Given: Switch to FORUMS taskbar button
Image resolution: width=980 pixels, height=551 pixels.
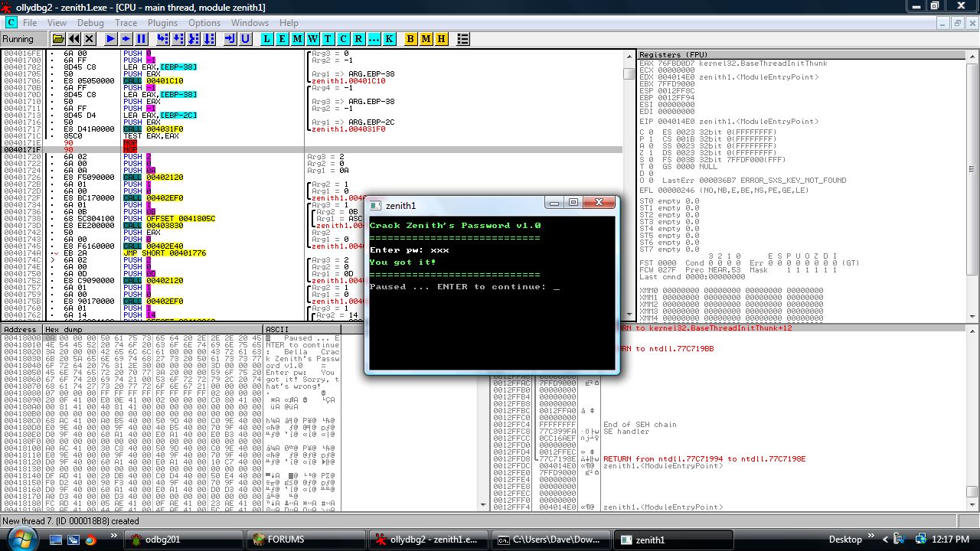Looking at the screenshot, I should [x=304, y=540].
